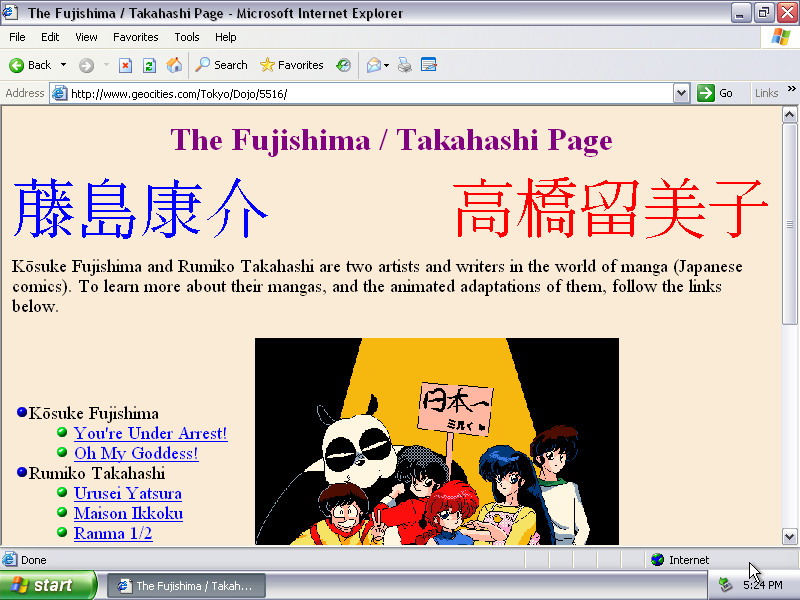Click the scroll up arrow
The image size is (800, 600).
click(789, 114)
